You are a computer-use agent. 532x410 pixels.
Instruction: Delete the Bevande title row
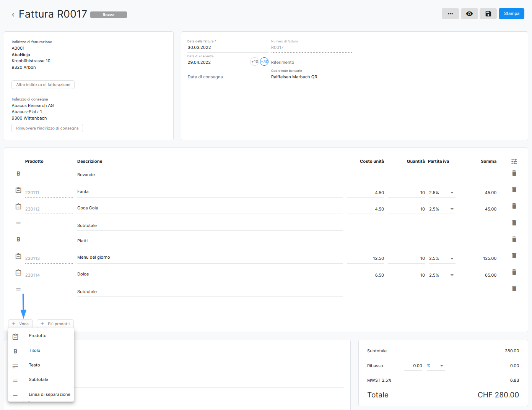pos(514,173)
